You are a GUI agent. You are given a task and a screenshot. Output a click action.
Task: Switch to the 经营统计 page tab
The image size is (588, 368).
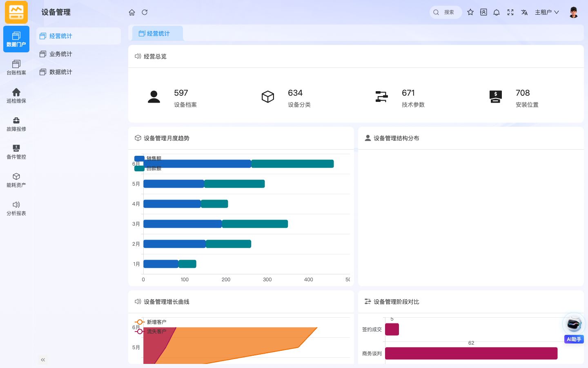158,34
